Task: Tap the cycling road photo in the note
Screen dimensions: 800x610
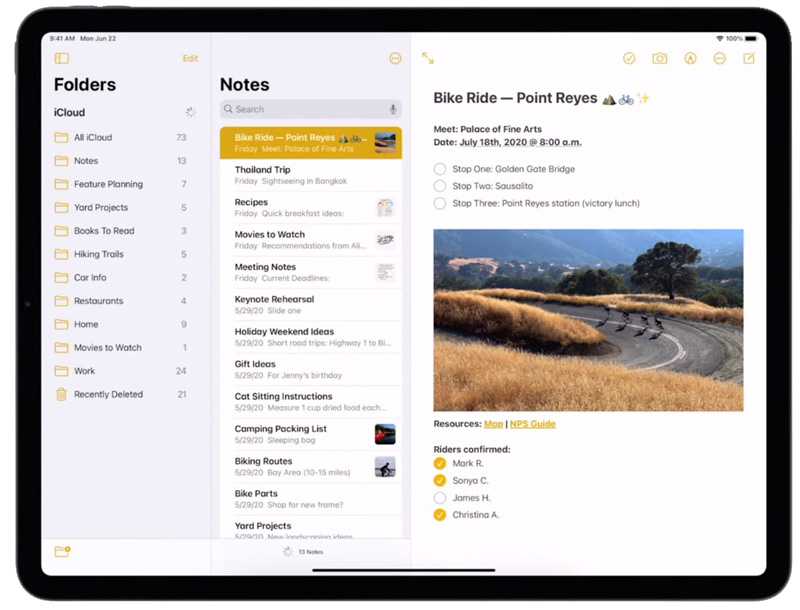Action: tap(588, 320)
